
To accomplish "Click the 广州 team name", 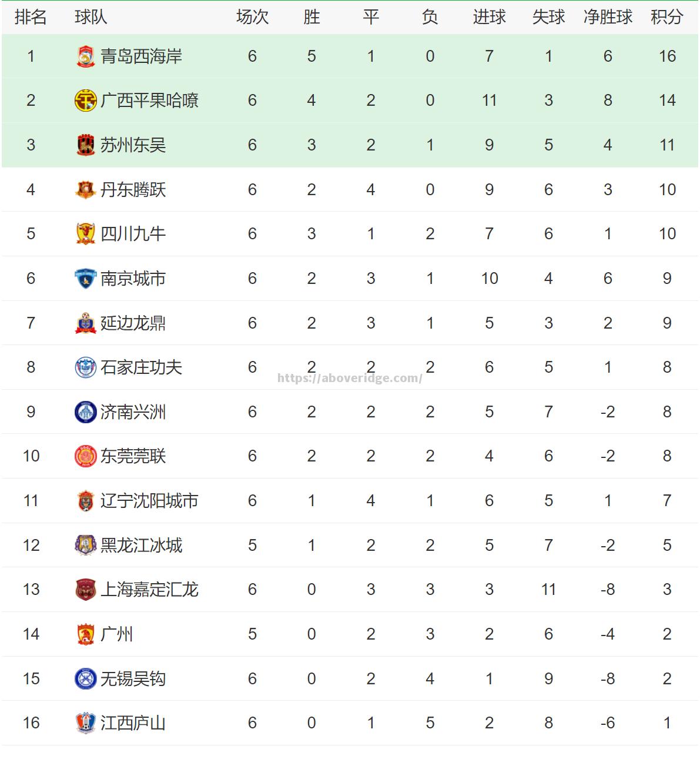I will pos(116,634).
